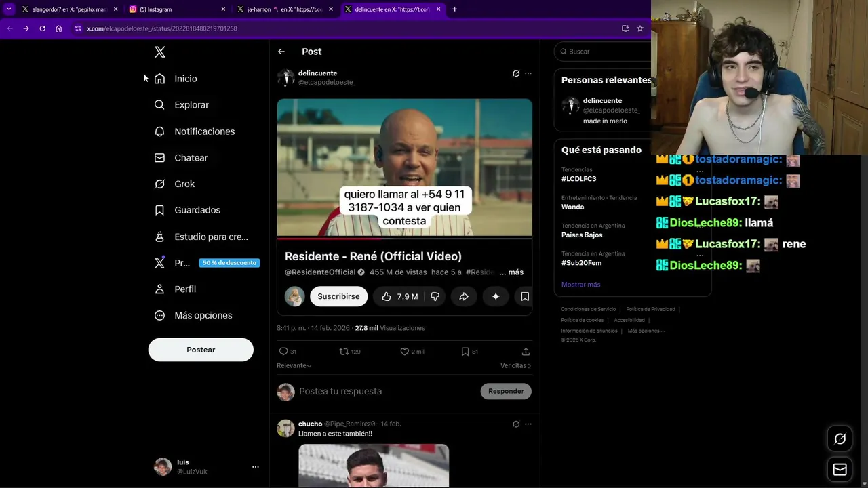Open Guardados bookmarks
The height and width of the screenshot is (488, 868).
(187, 210)
